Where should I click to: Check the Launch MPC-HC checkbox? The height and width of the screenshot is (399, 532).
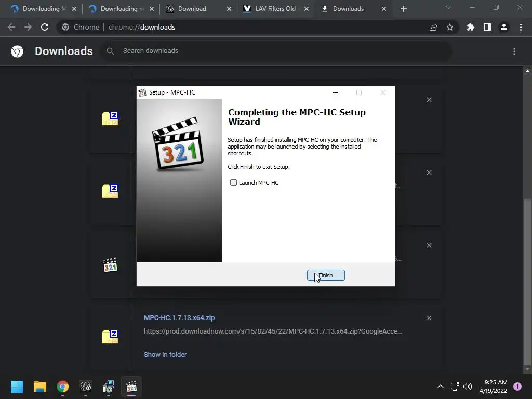[233, 182]
